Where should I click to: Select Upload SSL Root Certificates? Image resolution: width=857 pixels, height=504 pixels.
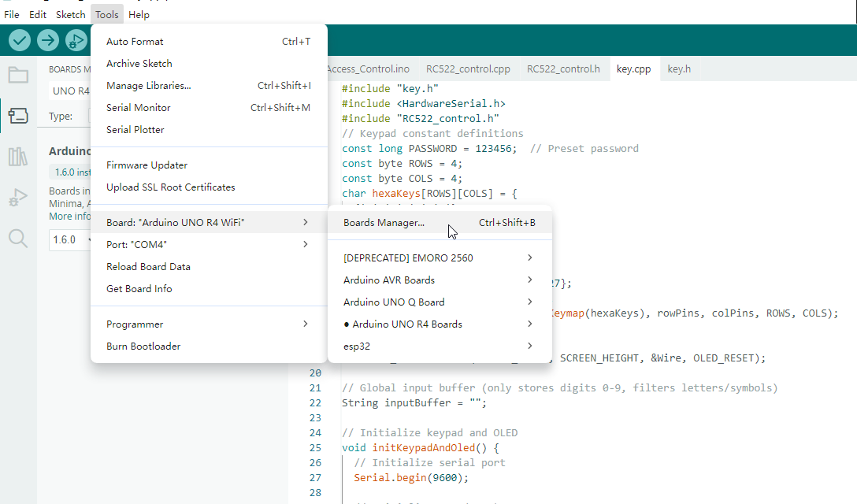click(209, 187)
